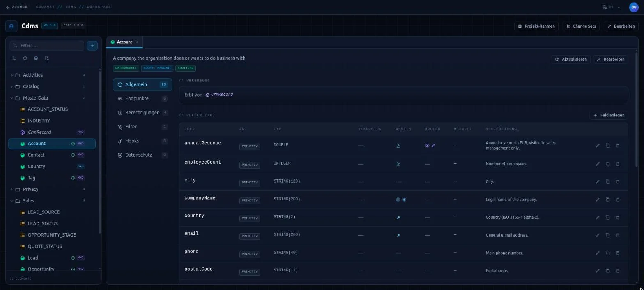Image resolution: width=644 pixels, height=290 pixels.
Task: Click the asterisk rule icon for companyName
Action: [x=404, y=200]
